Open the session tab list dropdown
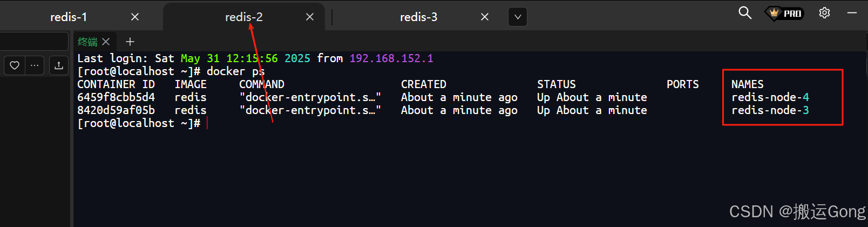The width and height of the screenshot is (868, 227). (518, 17)
